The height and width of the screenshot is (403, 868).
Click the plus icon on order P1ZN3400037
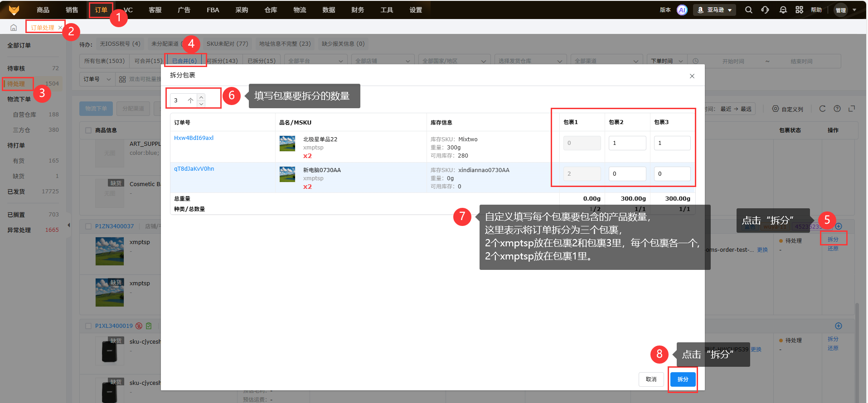click(x=839, y=226)
